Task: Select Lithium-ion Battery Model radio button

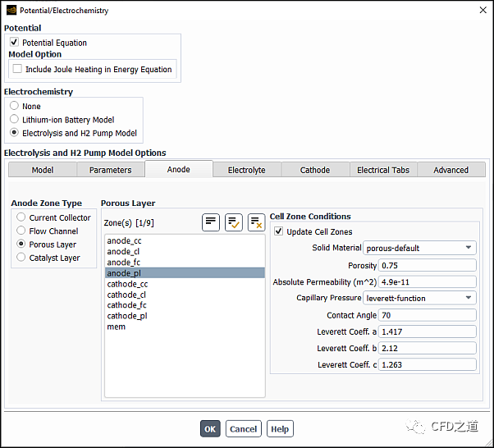Action: [x=15, y=120]
